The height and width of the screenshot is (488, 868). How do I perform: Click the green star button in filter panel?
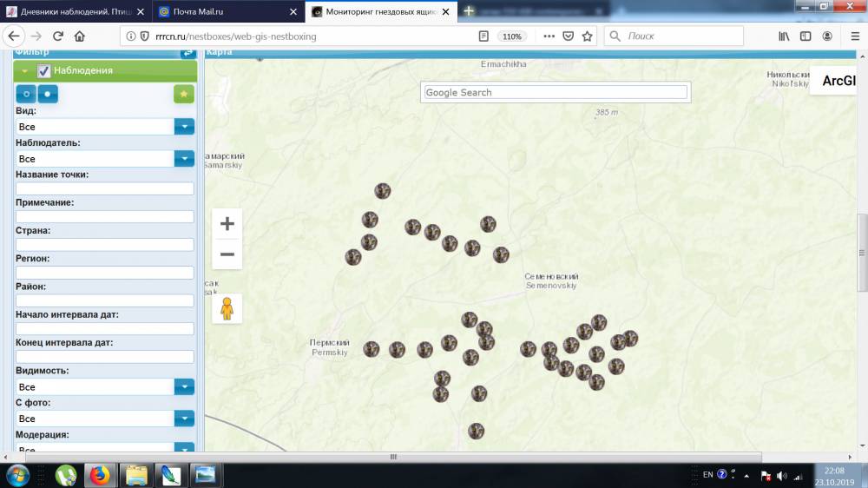click(184, 94)
